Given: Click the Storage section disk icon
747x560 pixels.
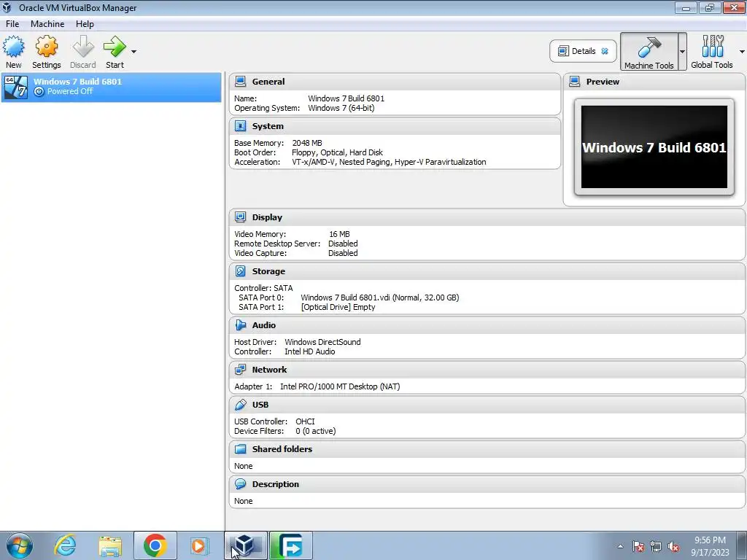Looking at the screenshot, I should click(241, 271).
